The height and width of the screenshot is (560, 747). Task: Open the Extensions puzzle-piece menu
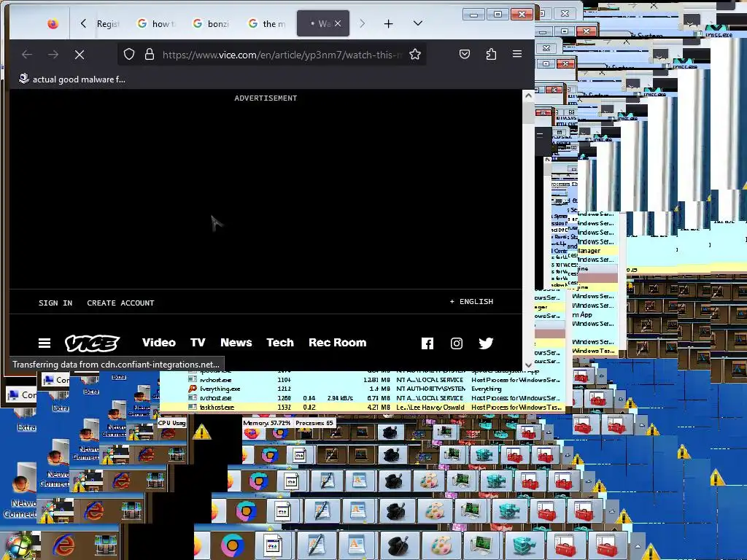click(491, 54)
